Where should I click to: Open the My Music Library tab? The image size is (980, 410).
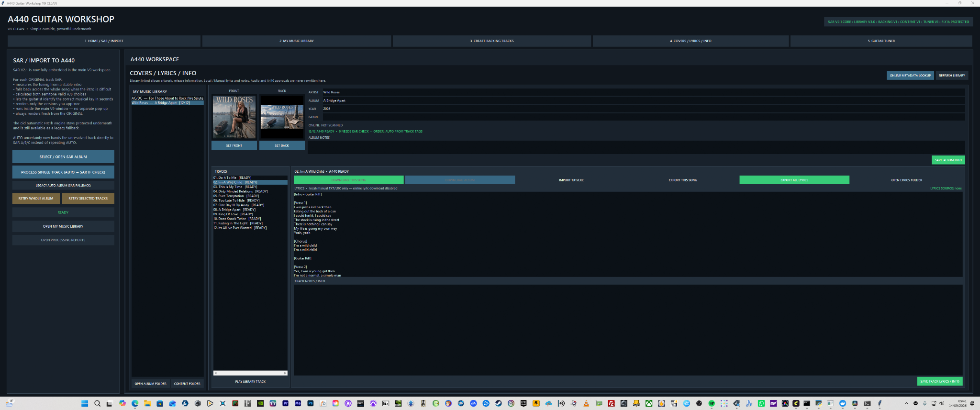tap(297, 41)
